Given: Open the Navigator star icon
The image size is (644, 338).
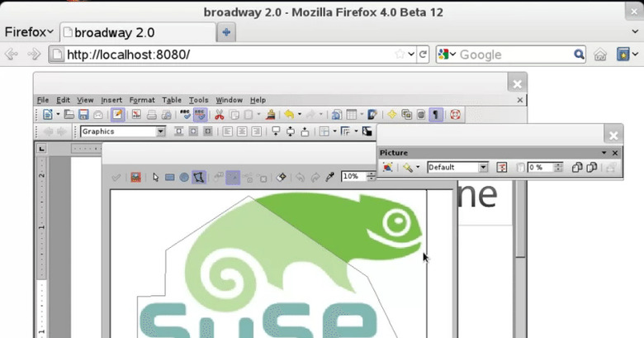Looking at the screenshot, I should (391, 114).
